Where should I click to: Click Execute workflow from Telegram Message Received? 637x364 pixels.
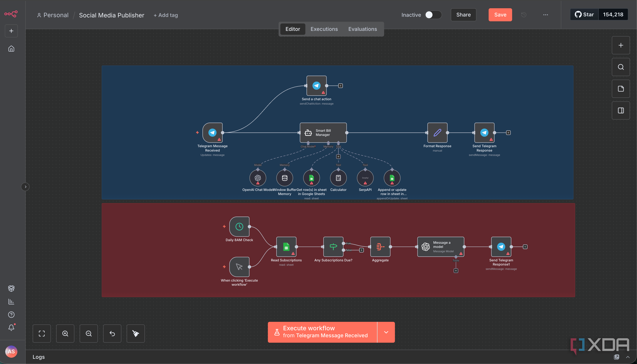click(x=322, y=332)
